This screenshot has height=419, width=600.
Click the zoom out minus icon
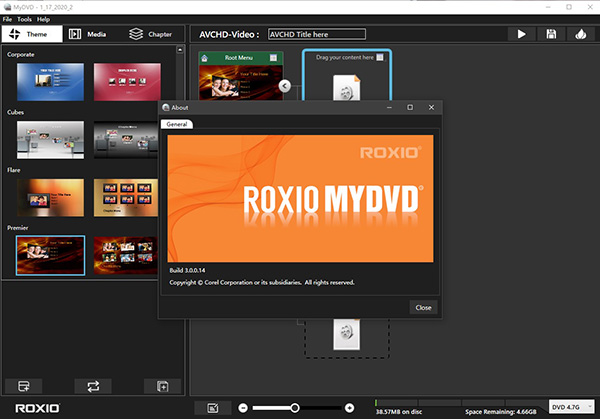pos(243,408)
